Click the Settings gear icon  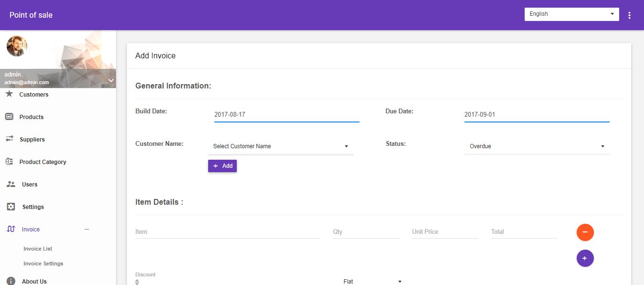pyautogui.click(x=11, y=207)
